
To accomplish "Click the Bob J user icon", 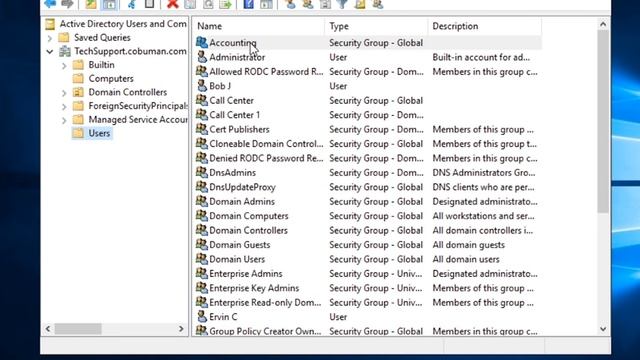I will point(202,86).
